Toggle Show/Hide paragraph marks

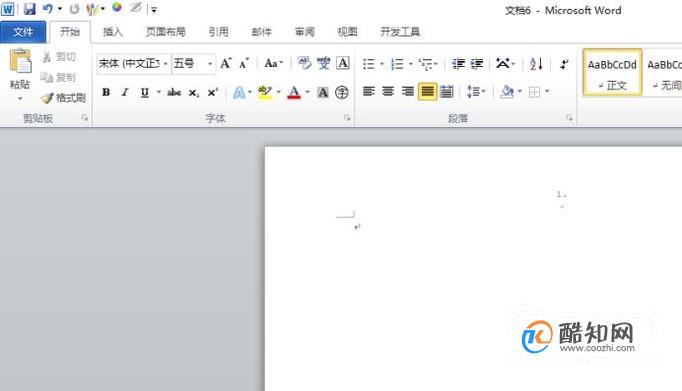[564, 64]
